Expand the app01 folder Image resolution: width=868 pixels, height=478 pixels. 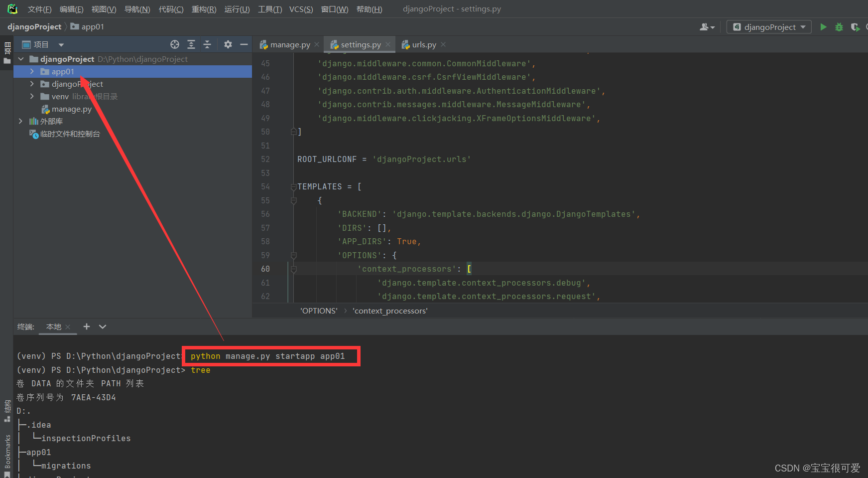click(x=32, y=72)
